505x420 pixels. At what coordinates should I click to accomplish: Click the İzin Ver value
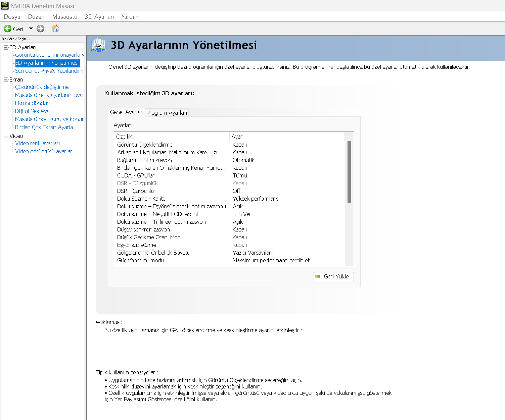242,214
